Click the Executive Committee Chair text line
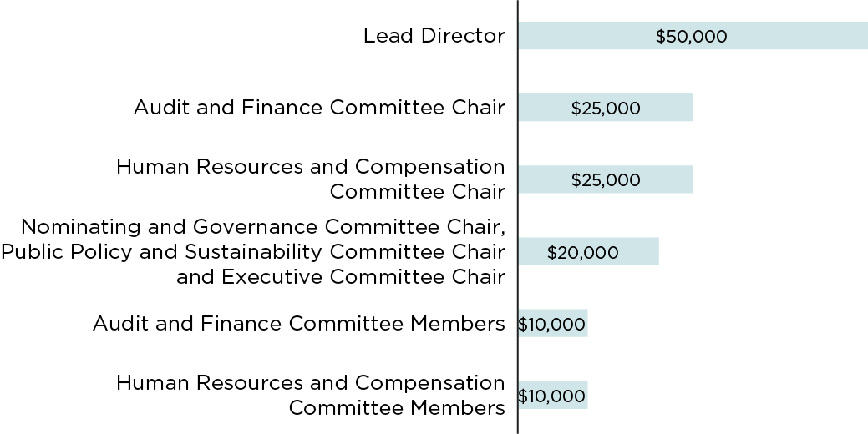The image size is (868, 434). click(x=340, y=276)
